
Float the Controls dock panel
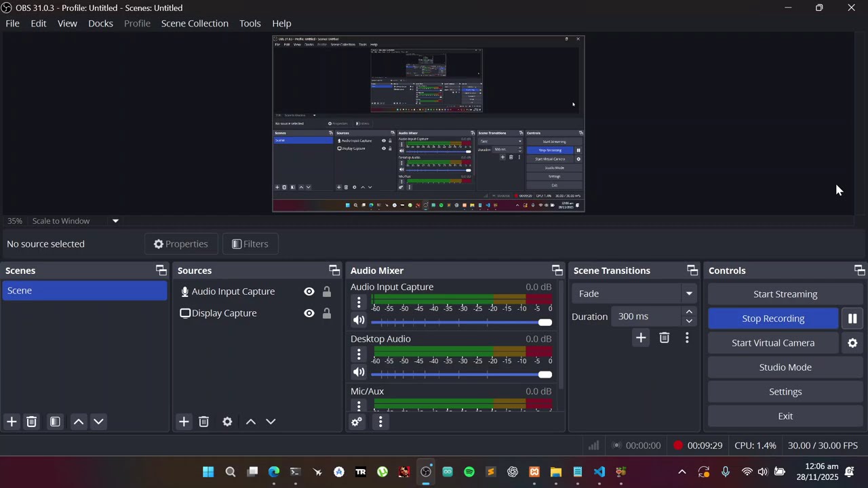(859, 270)
